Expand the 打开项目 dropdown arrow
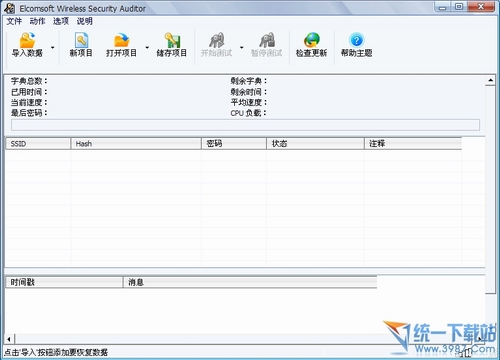This screenshot has width=500, height=360. coord(147,48)
